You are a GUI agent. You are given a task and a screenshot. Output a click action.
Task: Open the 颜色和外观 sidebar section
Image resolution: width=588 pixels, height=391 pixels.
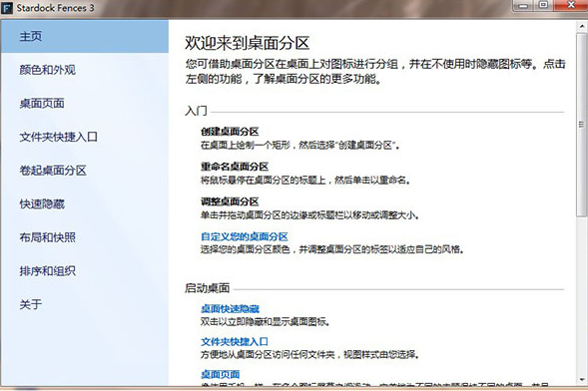click(x=85, y=70)
